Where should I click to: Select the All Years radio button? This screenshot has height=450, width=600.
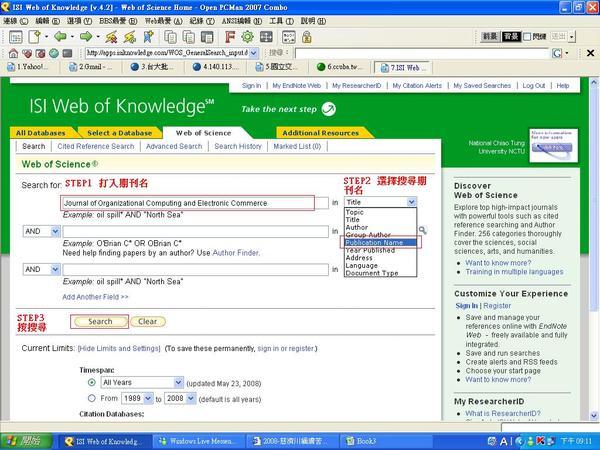[91, 382]
